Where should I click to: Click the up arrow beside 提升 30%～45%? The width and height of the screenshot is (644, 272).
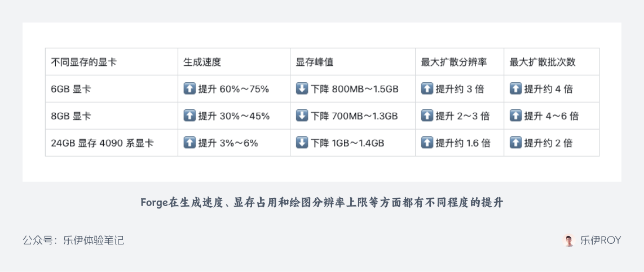[189, 116]
